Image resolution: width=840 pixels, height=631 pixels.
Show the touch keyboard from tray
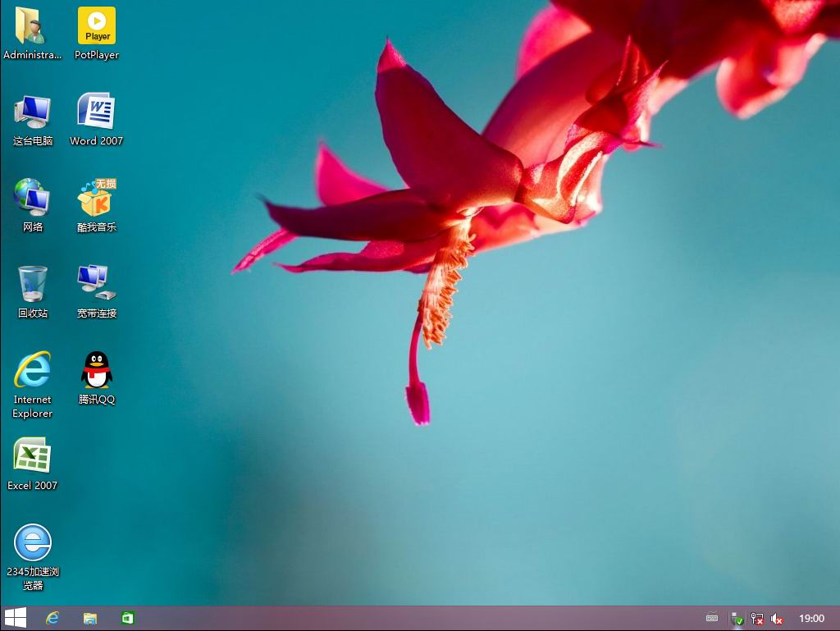click(712, 618)
